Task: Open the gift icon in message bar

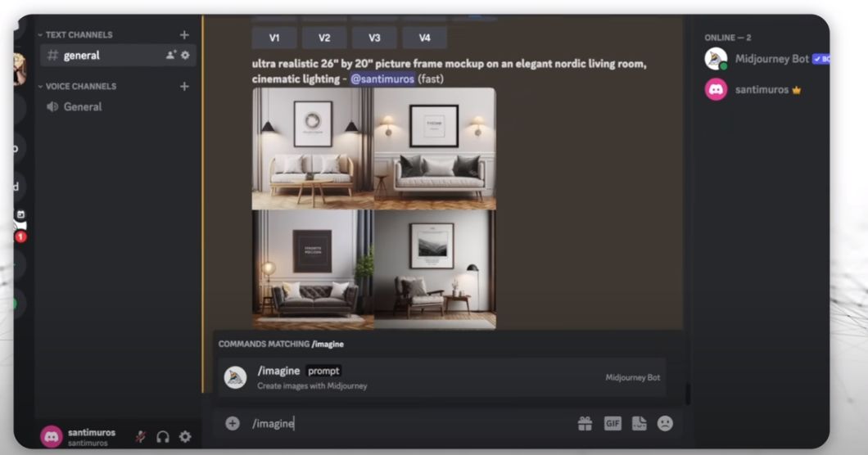Action: (x=585, y=423)
